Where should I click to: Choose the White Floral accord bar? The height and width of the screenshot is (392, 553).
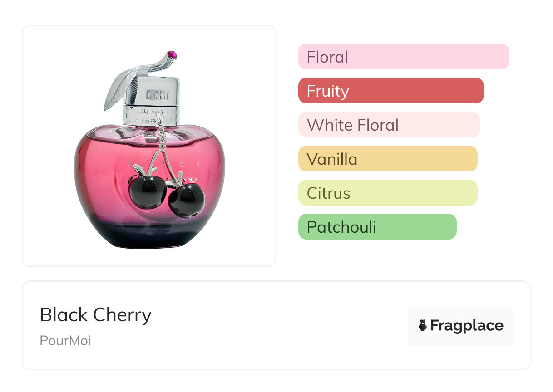[389, 125]
